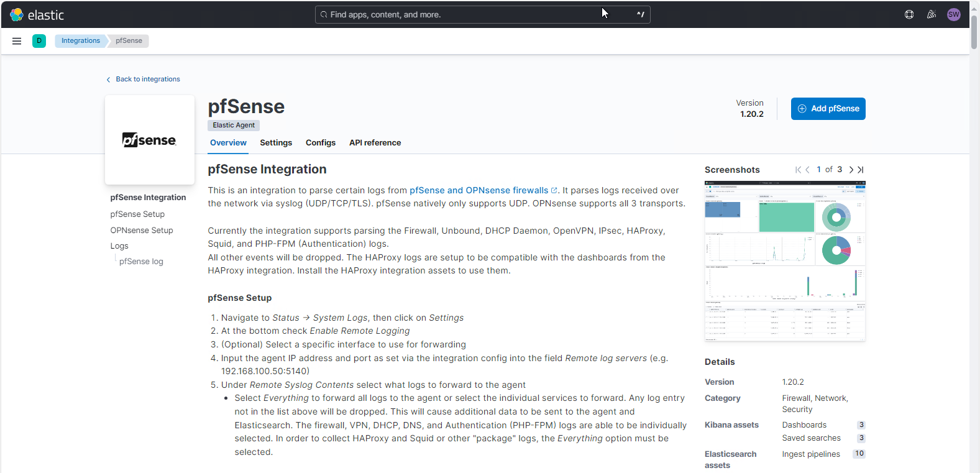Image resolution: width=980 pixels, height=473 pixels.
Task: Click the Saved searches count badge 3
Action: pyautogui.click(x=861, y=438)
